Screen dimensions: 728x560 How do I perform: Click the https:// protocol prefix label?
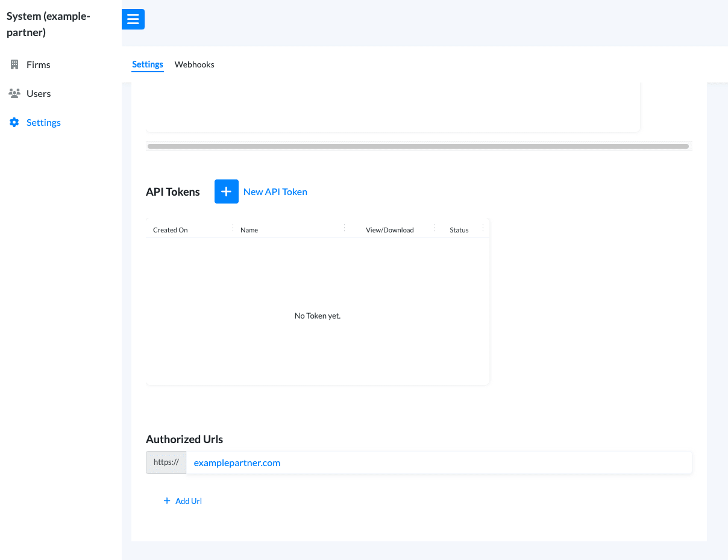pos(166,462)
